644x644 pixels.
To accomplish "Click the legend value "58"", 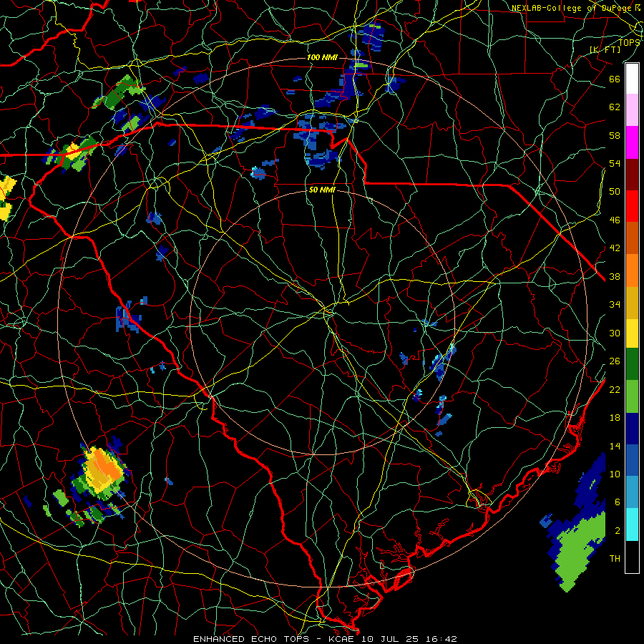I will click(615, 135).
